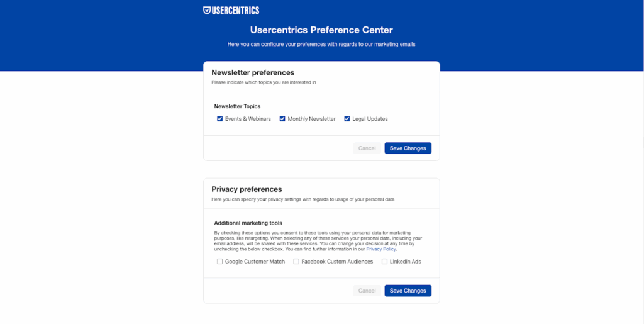Click the Usercentrics shield logo

tap(207, 10)
